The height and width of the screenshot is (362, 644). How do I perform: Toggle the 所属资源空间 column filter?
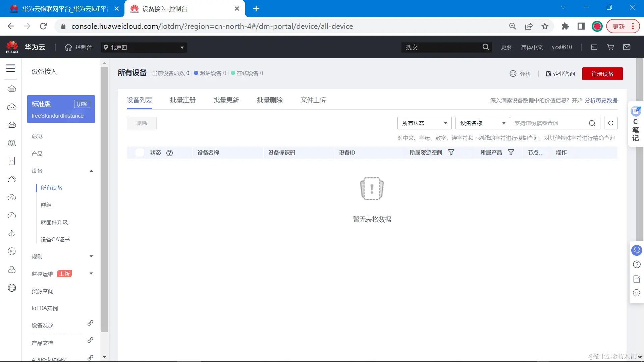click(x=451, y=152)
